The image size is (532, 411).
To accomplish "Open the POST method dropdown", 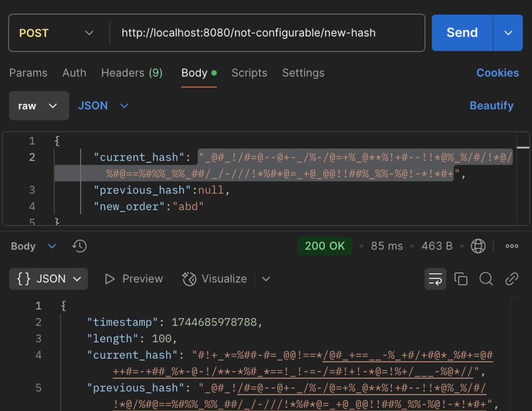I will pyautogui.click(x=56, y=33).
